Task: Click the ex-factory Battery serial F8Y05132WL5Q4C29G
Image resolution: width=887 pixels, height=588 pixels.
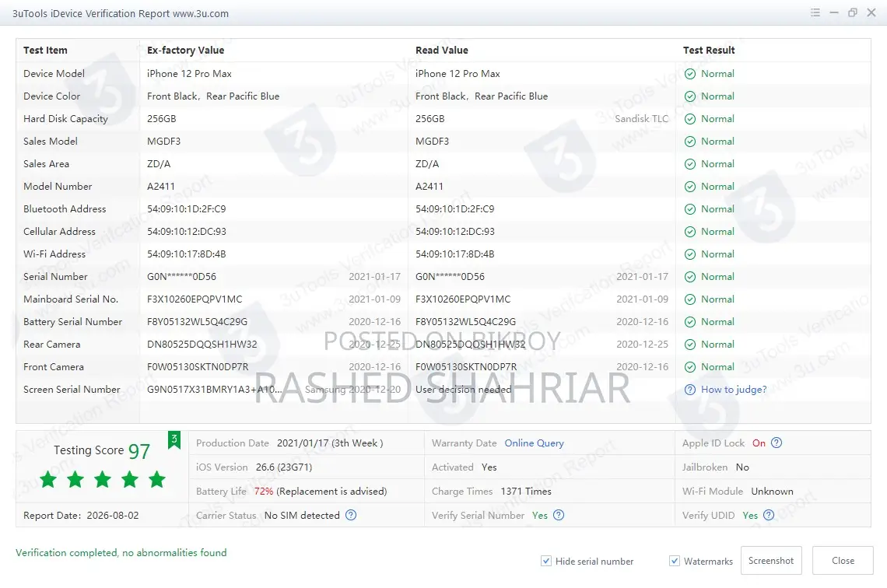Action: pos(198,322)
